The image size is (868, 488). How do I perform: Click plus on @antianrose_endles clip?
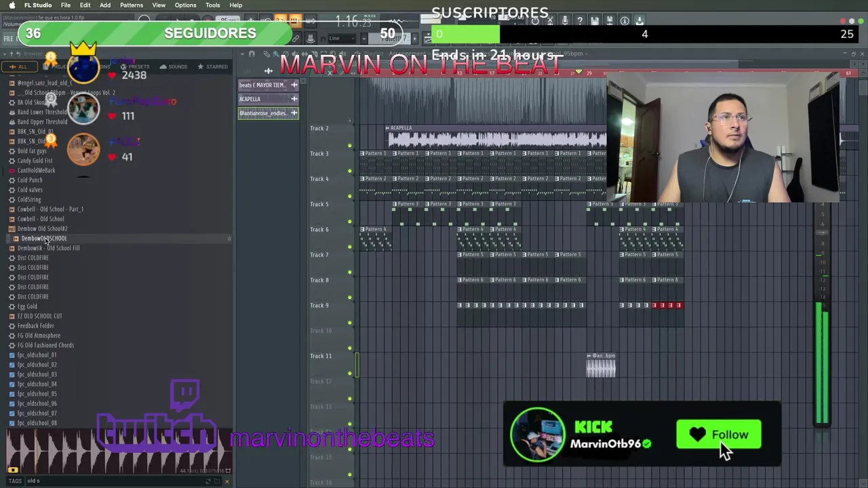[x=294, y=113]
